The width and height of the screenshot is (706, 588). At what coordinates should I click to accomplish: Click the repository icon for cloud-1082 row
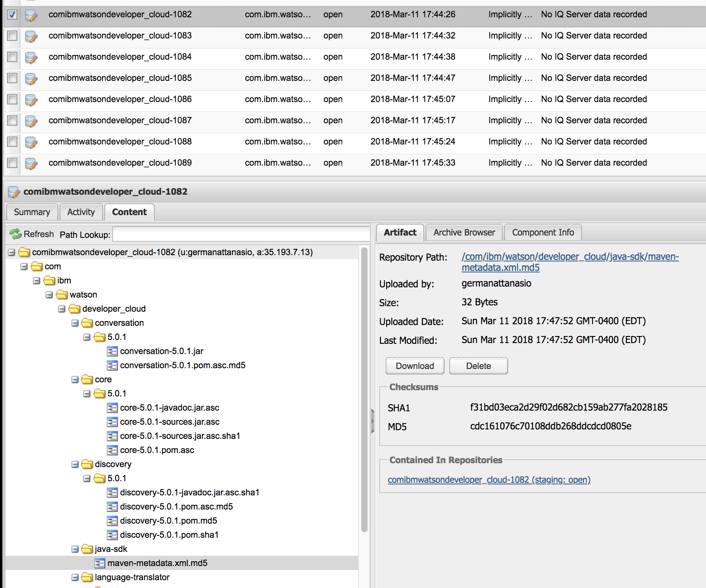pos(31,15)
